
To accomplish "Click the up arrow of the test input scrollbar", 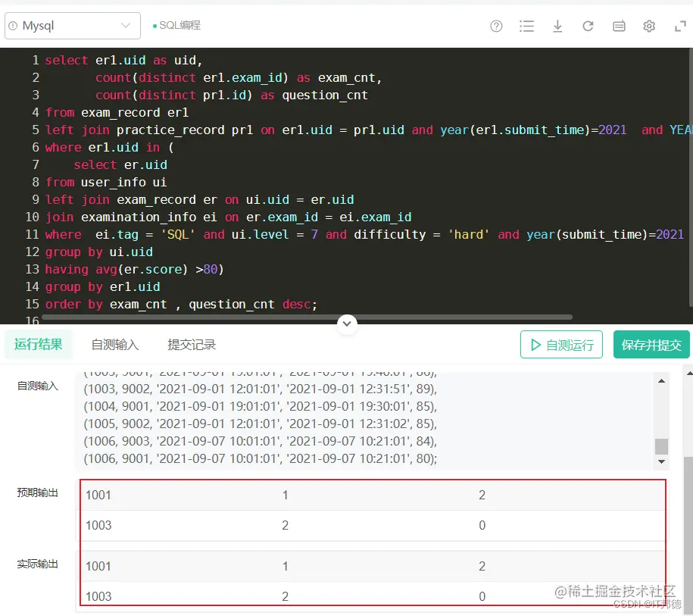I will coord(662,381).
